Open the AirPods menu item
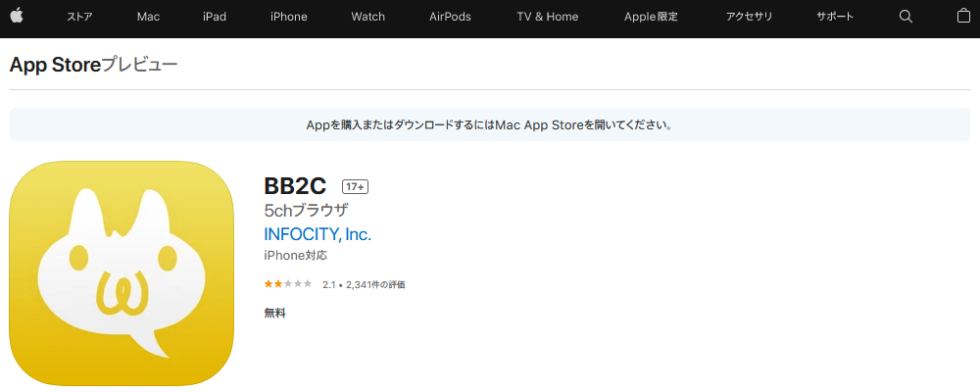 [x=450, y=17]
